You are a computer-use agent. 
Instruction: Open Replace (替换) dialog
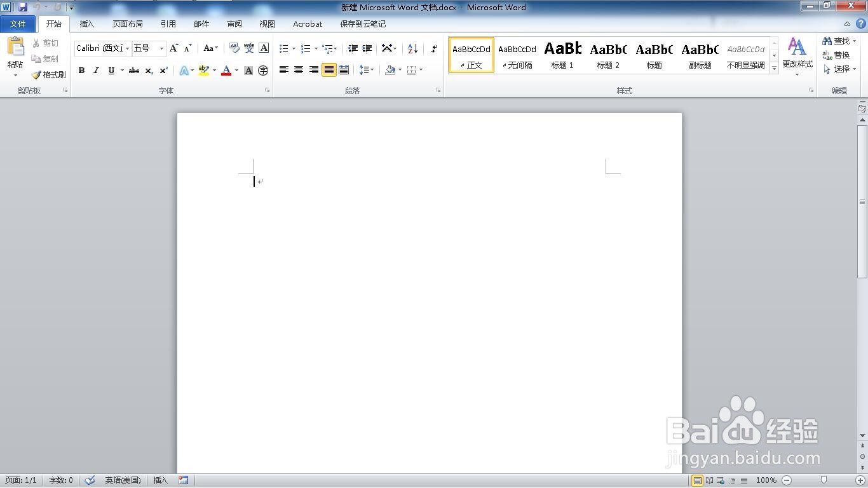coord(836,55)
